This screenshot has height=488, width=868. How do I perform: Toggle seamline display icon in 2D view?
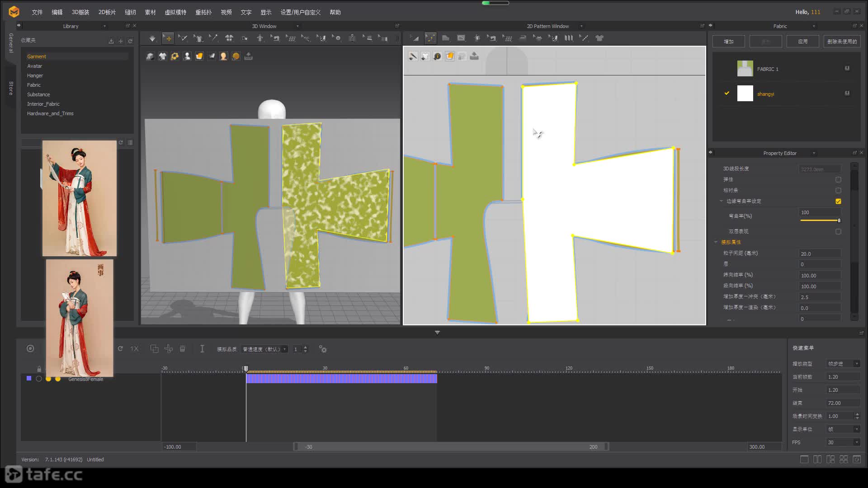pos(413,56)
